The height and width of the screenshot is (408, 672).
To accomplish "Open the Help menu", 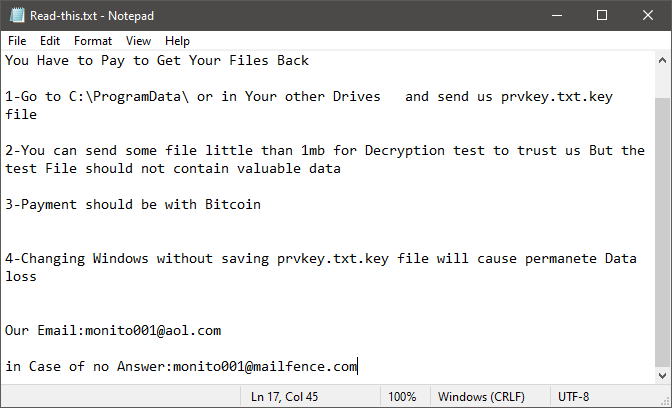I will click(177, 41).
